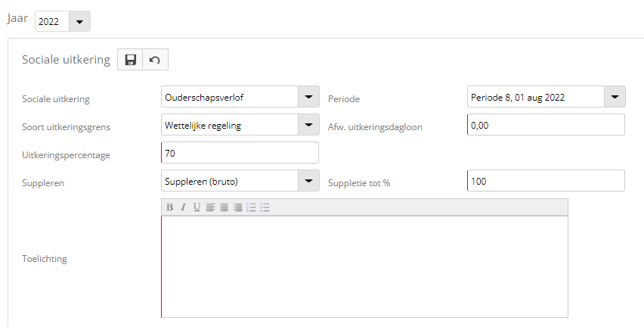Toggle italic in the Toelichting editor

183,207
